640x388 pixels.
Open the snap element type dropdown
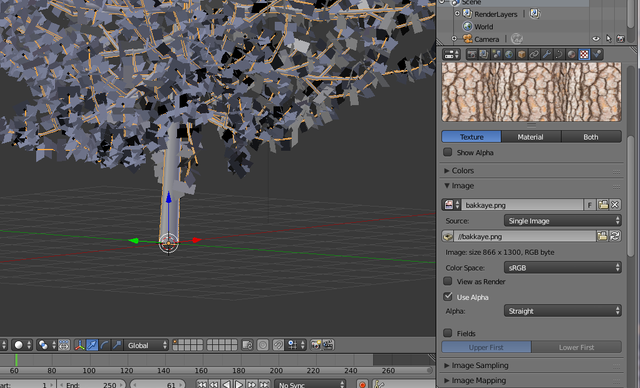click(296, 345)
